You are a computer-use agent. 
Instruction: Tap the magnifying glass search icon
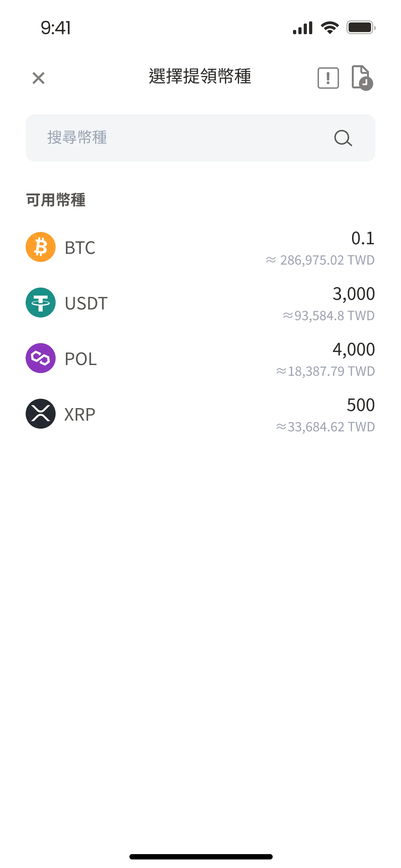[x=343, y=138]
